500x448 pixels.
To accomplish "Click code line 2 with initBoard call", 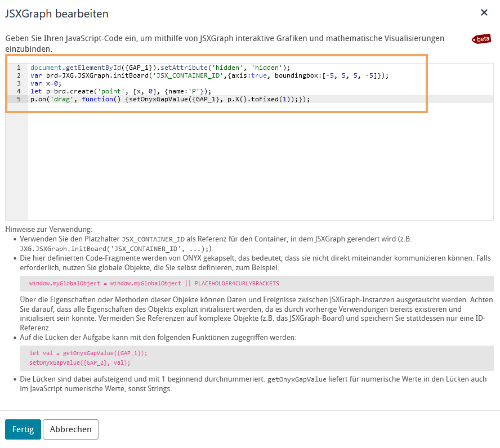I will [x=209, y=76].
